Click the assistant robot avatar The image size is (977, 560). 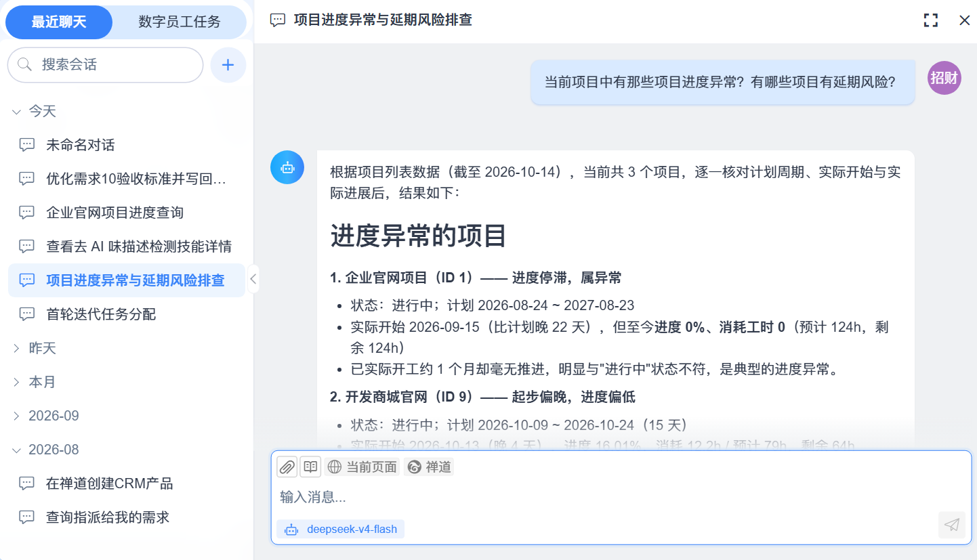tap(287, 167)
